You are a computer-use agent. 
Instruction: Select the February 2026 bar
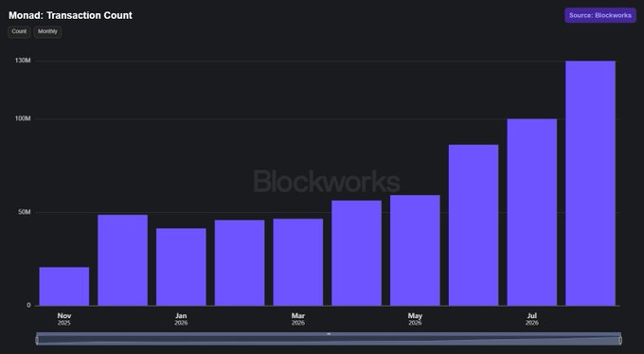tap(240, 263)
